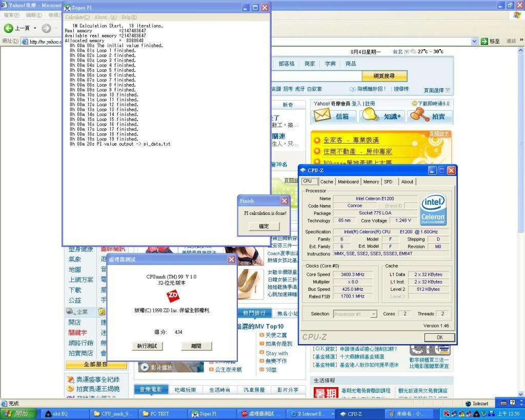This screenshot has height=420, width=525.
Task: Click the red shield tray icon
Action: point(447,414)
